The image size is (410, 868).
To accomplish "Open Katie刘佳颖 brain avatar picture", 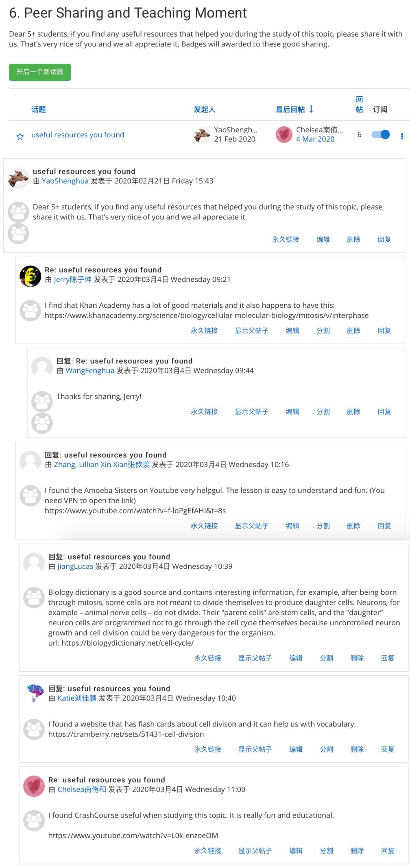I will [x=35, y=693].
